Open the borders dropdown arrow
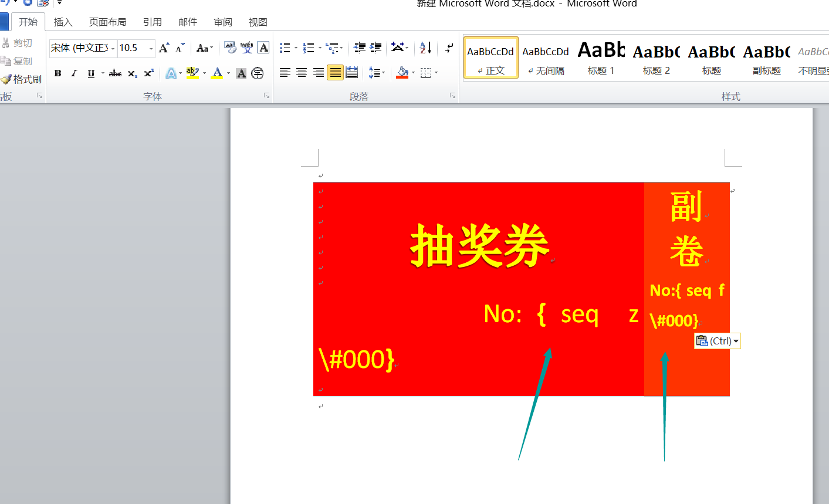This screenshot has height=504, width=829. tap(436, 73)
